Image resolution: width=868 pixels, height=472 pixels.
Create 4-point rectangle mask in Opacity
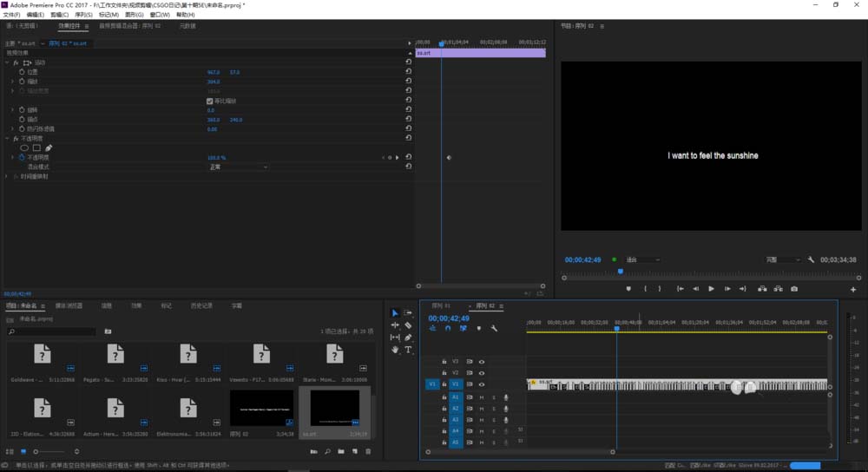coord(36,147)
